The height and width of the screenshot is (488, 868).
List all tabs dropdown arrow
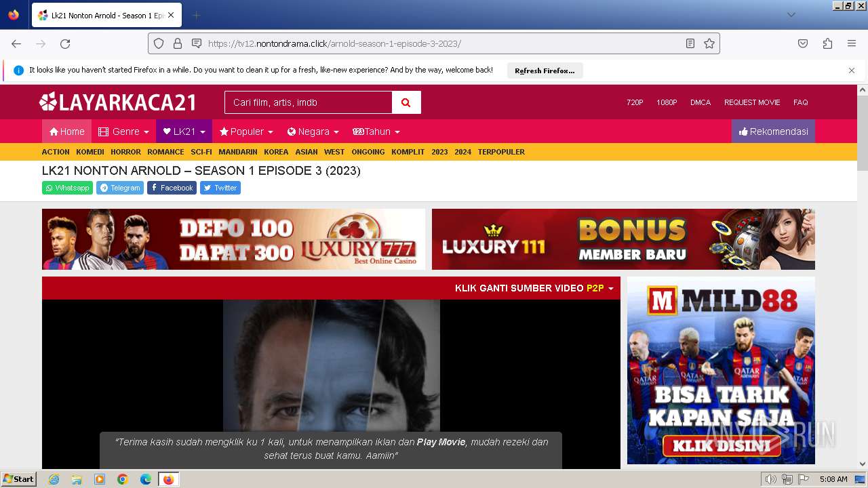[x=791, y=15]
